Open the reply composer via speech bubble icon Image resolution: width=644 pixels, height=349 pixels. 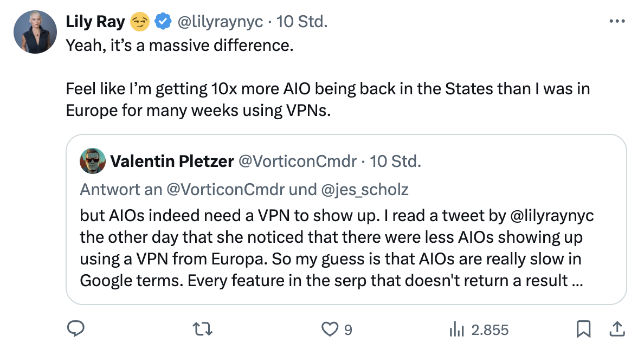tap(76, 329)
